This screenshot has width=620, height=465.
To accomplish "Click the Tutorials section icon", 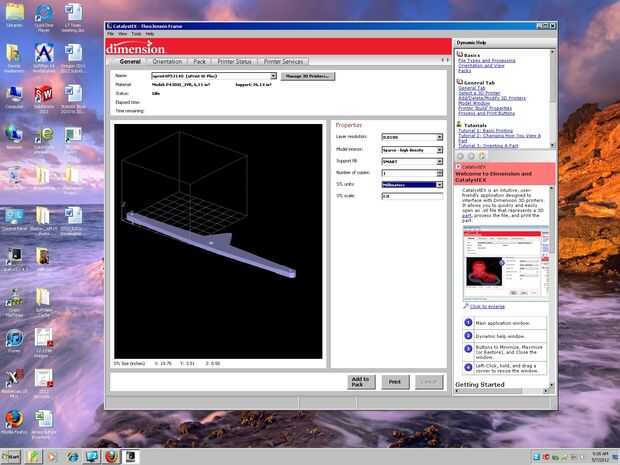I will coord(459,125).
